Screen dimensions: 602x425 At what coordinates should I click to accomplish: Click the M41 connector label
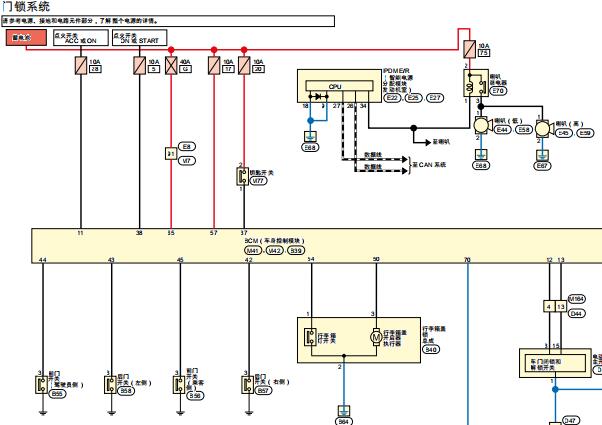point(253,251)
